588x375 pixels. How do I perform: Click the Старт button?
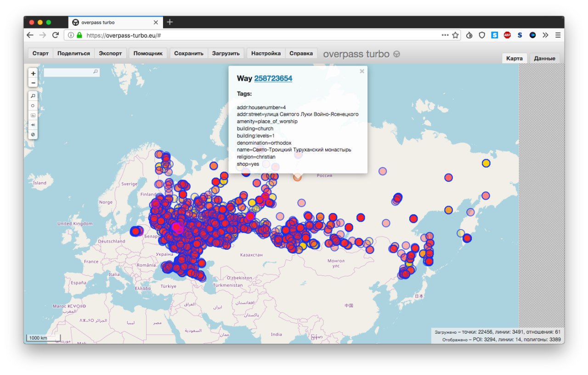(40, 53)
